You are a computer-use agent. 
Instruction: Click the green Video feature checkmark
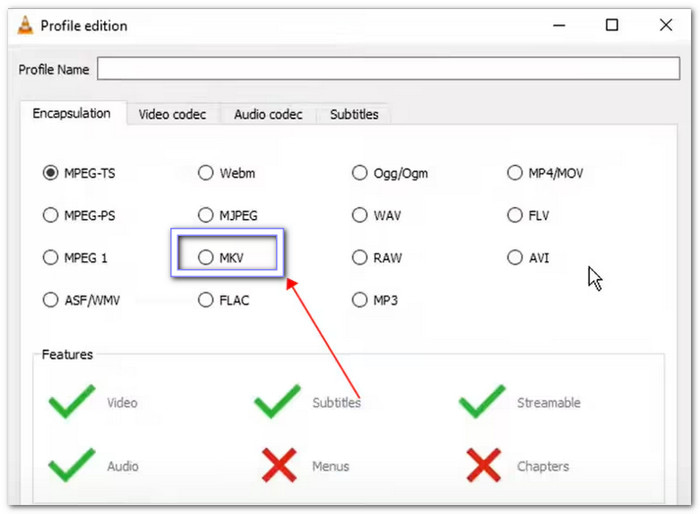point(71,402)
